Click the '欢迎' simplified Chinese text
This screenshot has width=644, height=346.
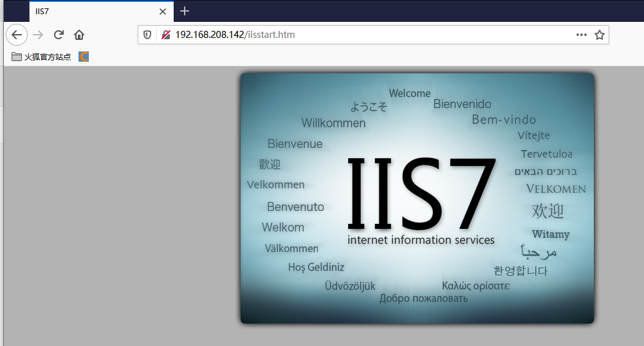coord(548,211)
